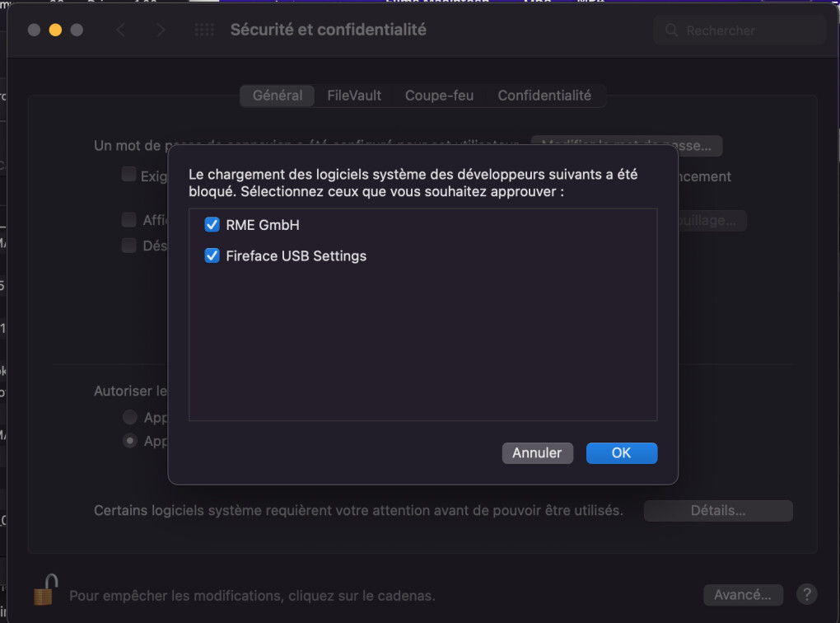
Task: Open advanced options via Avancé button
Action: 743,594
